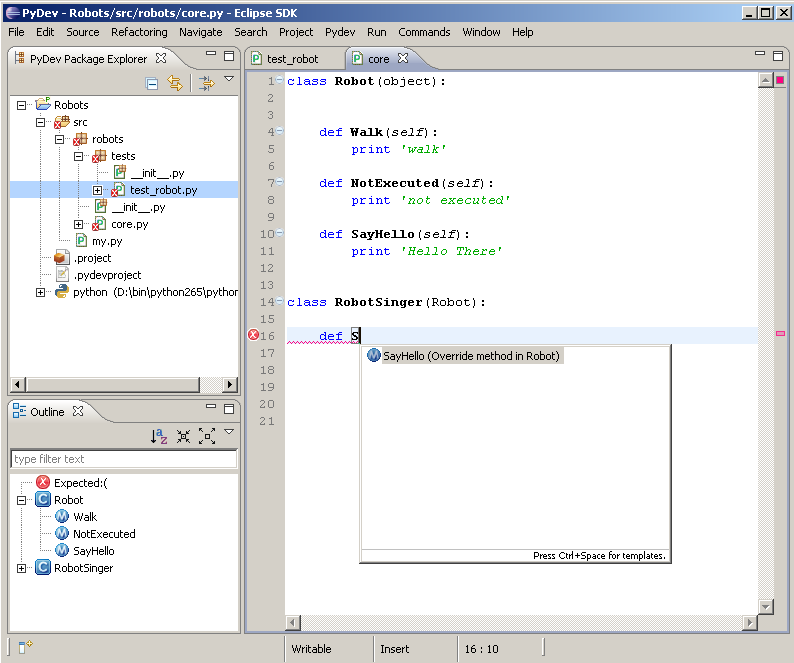Open the File menu

[16, 32]
